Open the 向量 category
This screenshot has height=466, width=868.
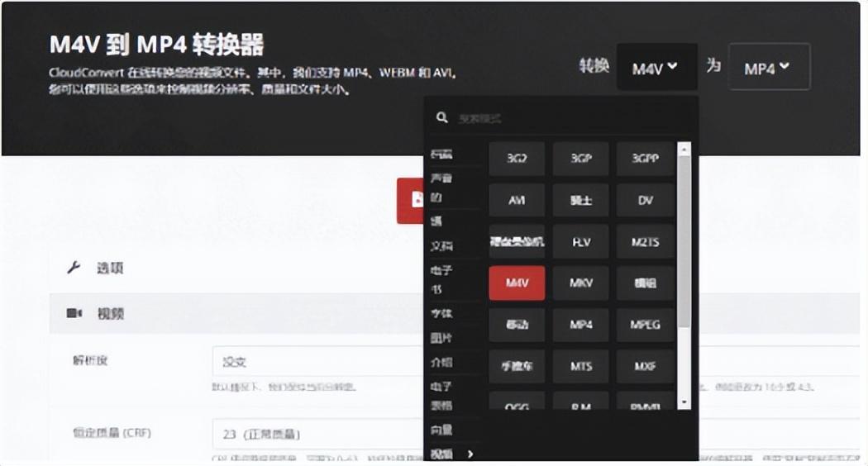tap(441, 430)
